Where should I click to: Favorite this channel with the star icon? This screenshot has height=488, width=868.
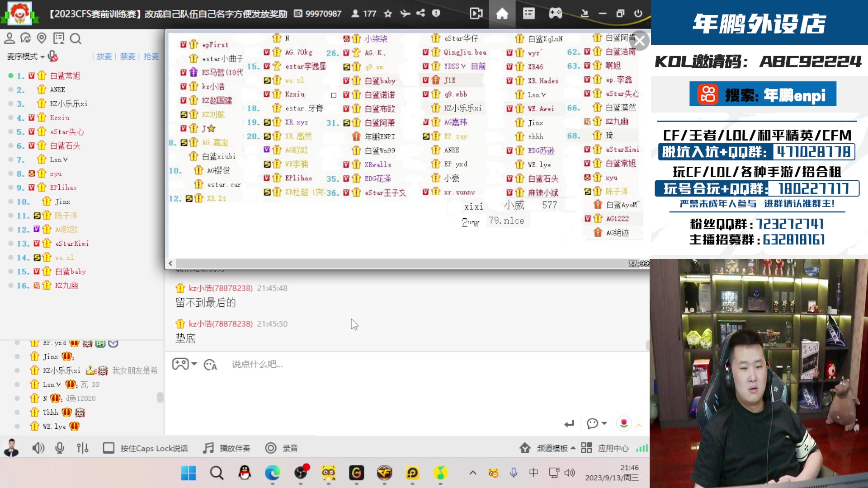(388, 14)
